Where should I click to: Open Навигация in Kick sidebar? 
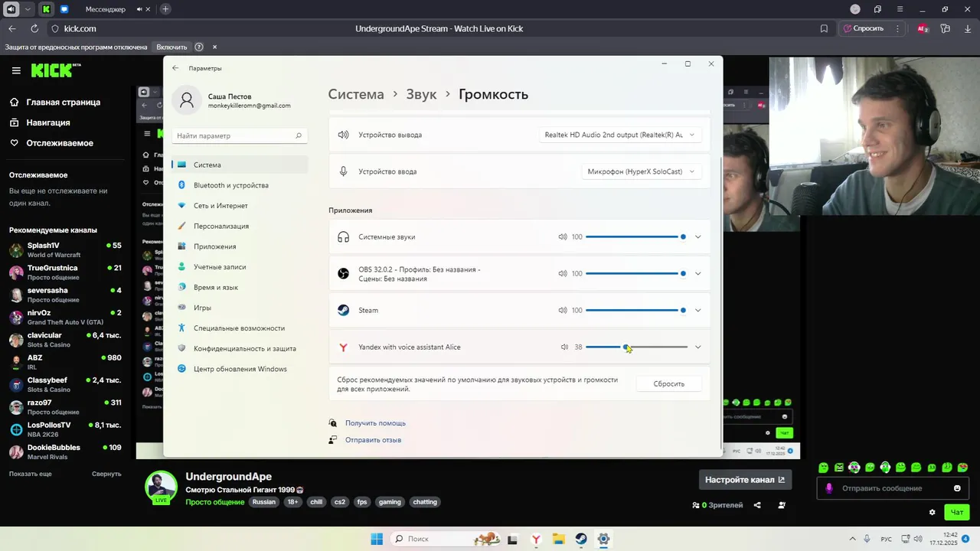coord(47,122)
